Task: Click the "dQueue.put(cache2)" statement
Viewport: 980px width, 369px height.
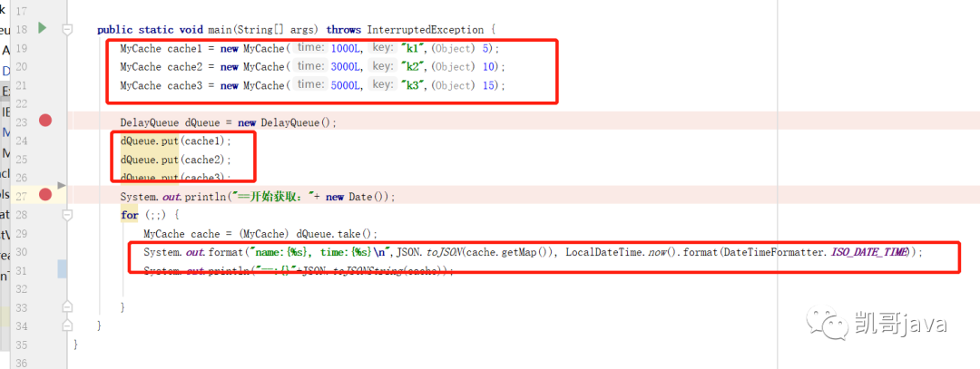Action: point(176,160)
